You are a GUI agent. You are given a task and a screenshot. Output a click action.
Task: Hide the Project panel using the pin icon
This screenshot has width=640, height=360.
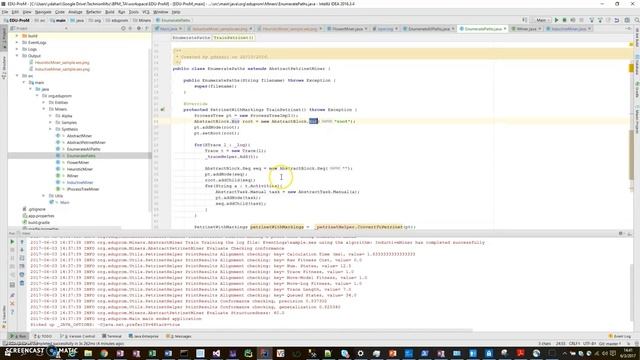147,29
